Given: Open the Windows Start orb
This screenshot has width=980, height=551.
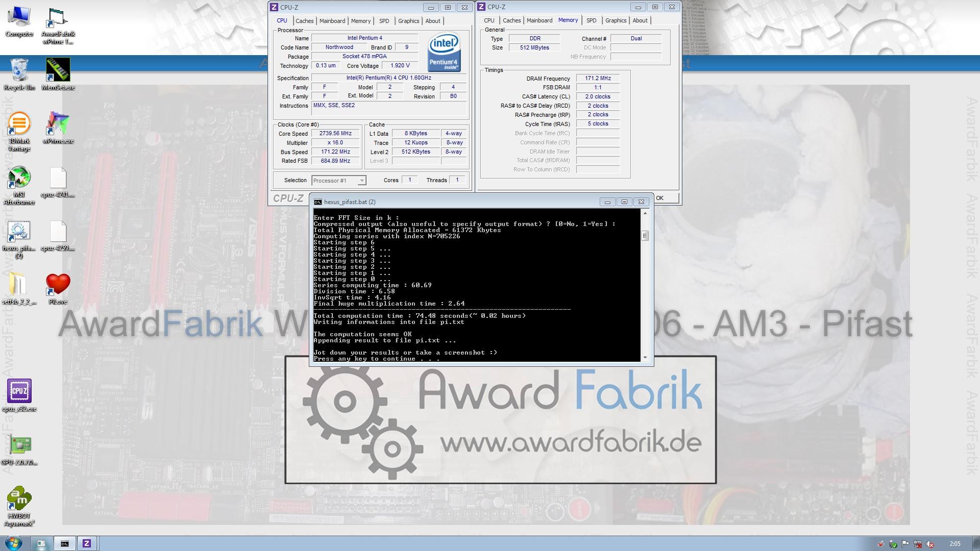Looking at the screenshot, I should pyautogui.click(x=13, y=543).
